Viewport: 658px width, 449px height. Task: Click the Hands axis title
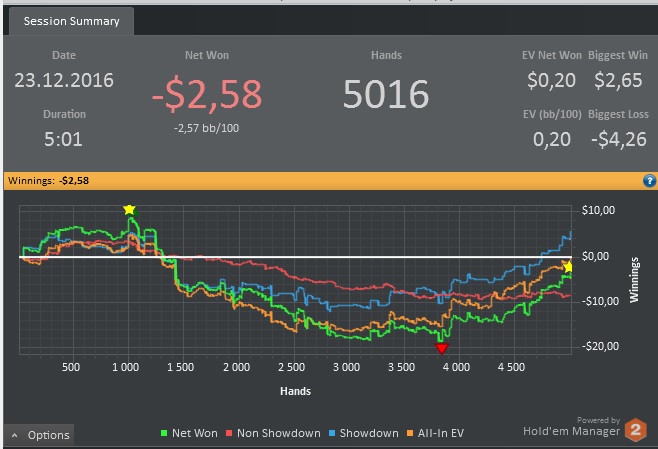[295, 391]
